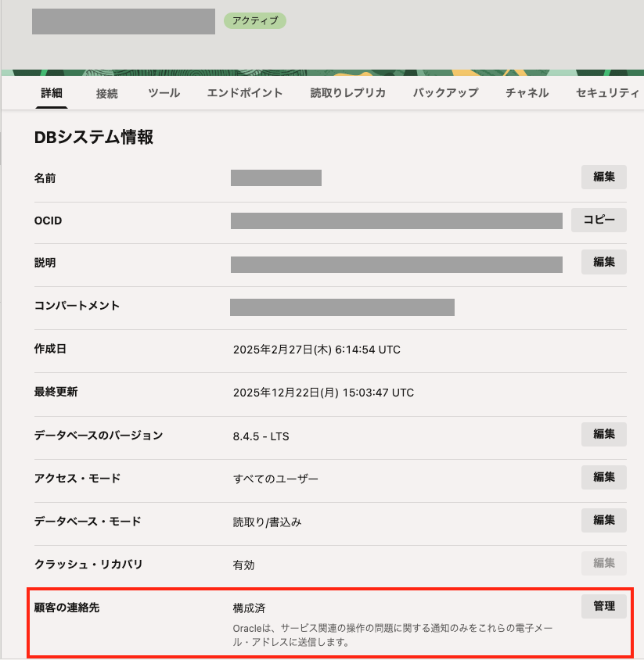Open the 接続 tab
Image resolution: width=644 pixels, height=660 pixels.
pyautogui.click(x=107, y=93)
